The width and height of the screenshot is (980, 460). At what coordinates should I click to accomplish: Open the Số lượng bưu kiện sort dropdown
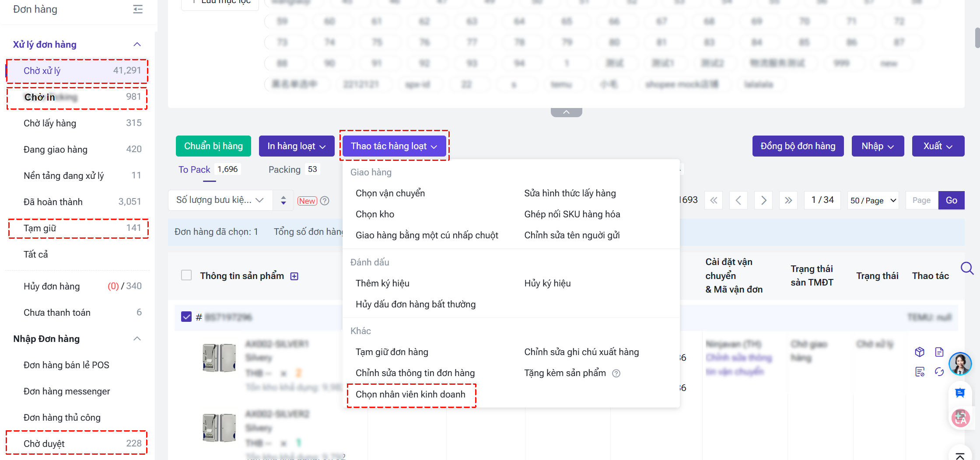coord(220,200)
